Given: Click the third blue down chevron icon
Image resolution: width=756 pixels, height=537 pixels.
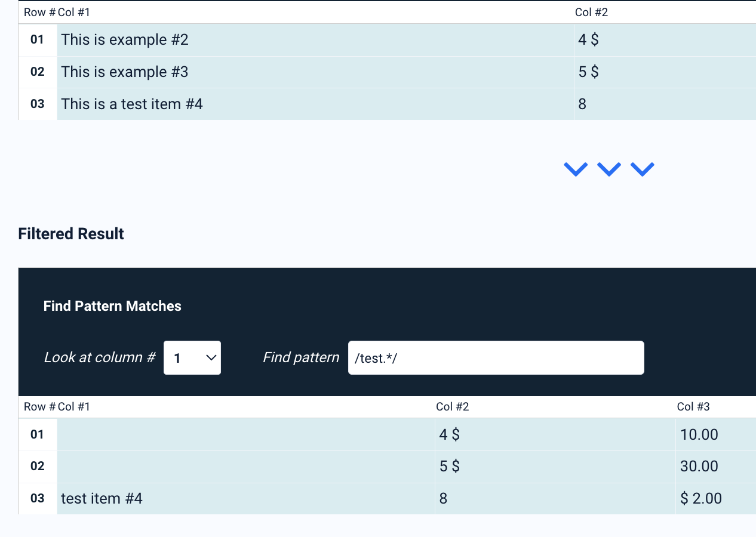Looking at the screenshot, I should click(x=643, y=169).
